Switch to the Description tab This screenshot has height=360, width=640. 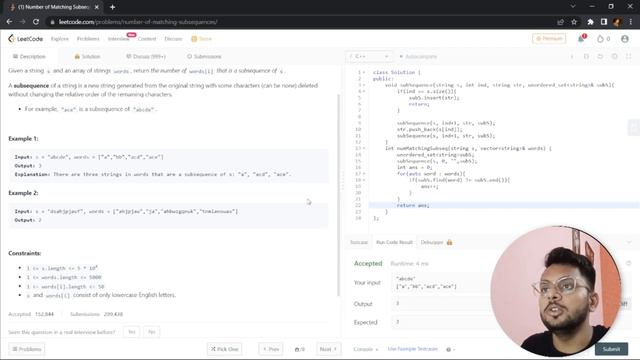click(x=29, y=56)
